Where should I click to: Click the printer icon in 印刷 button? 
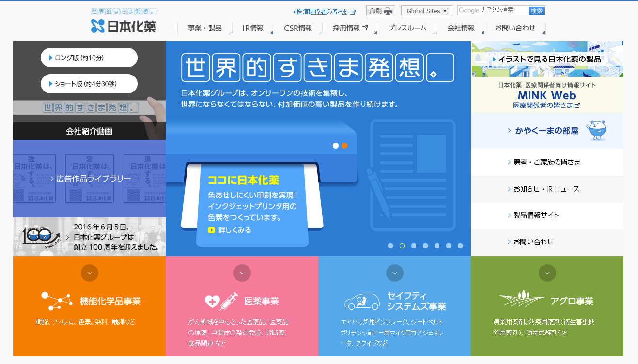[x=388, y=11]
